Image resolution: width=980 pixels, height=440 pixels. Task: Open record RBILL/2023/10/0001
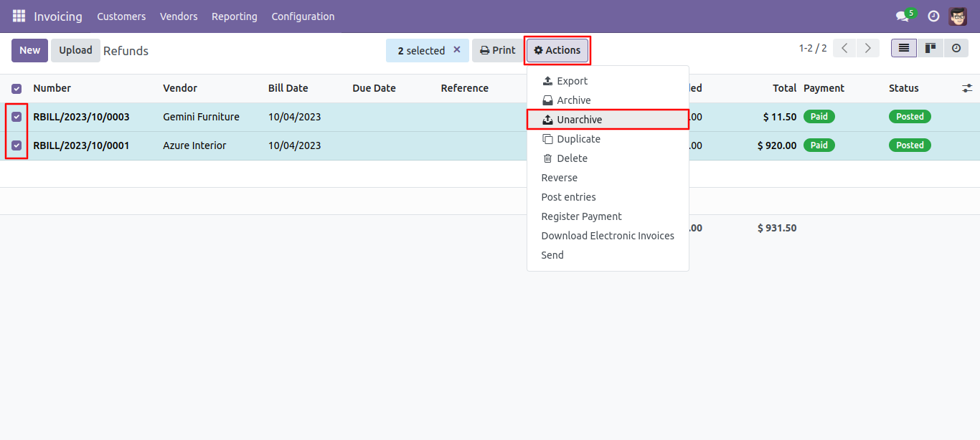(x=81, y=145)
